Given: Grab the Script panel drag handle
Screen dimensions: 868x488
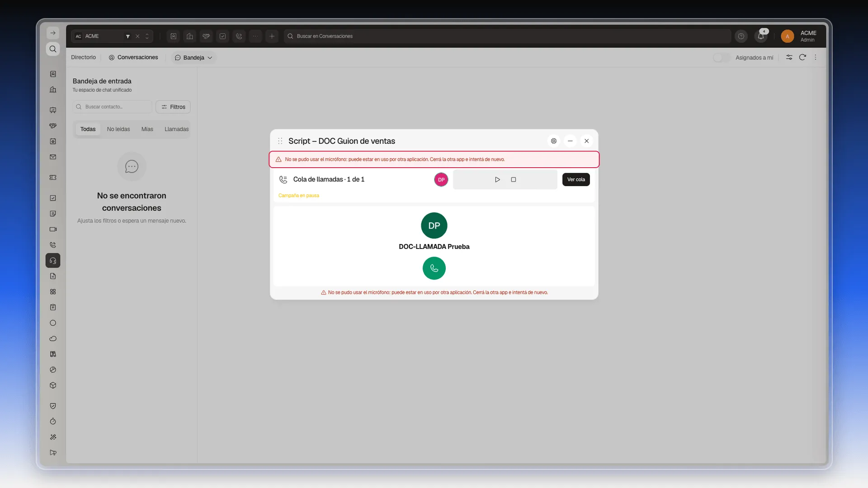Looking at the screenshot, I should (280, 141).
